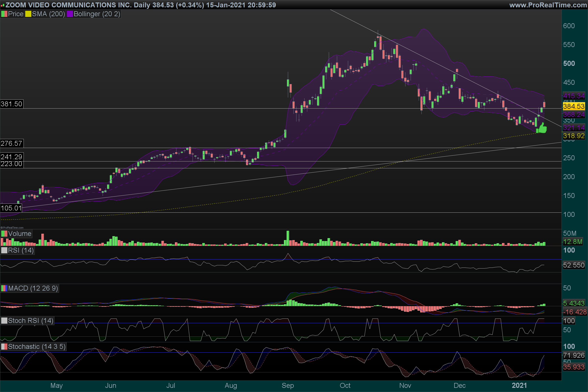
Task: Click the yellow SMA (200) legend swatch
Action: click(x=28, y=14)
